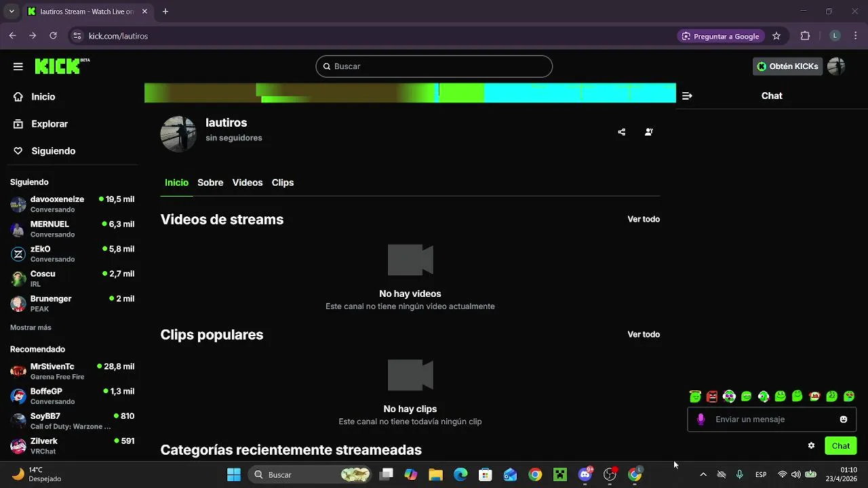Focus the Enviar un mensaje field

pos(772,420)
